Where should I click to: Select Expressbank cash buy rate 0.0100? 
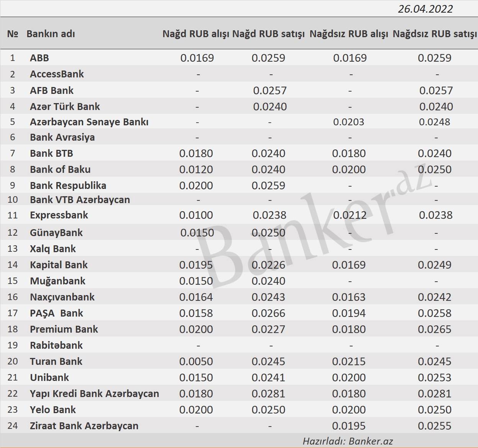[196, 215]
